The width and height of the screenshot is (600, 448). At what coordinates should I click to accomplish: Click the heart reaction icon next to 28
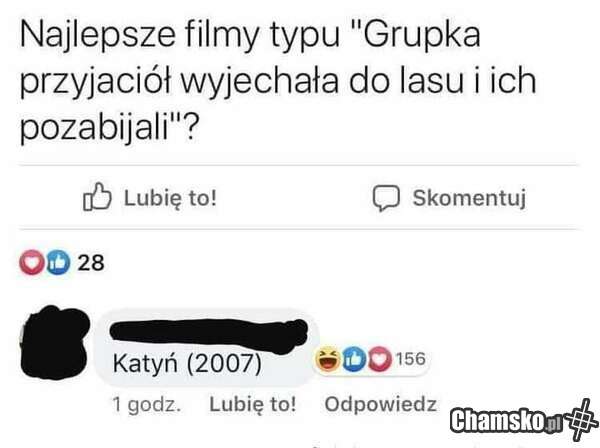click(x=32, y=262)
